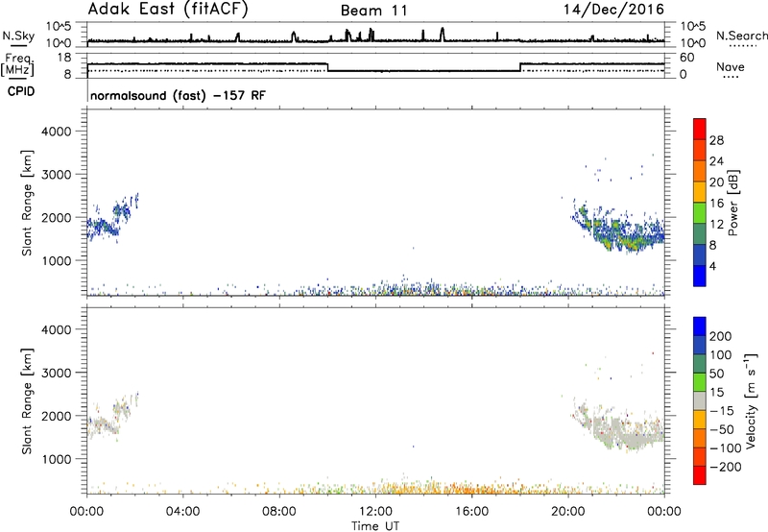Click the '4' label on Power colorbar
The width and height of the screenshot is (768, 532).
tap(712, 266)
